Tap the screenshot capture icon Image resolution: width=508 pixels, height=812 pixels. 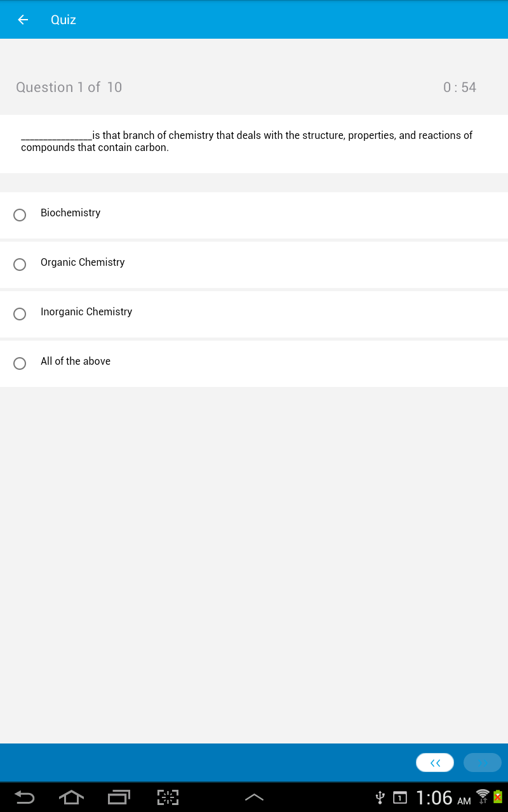coord(168,797)
